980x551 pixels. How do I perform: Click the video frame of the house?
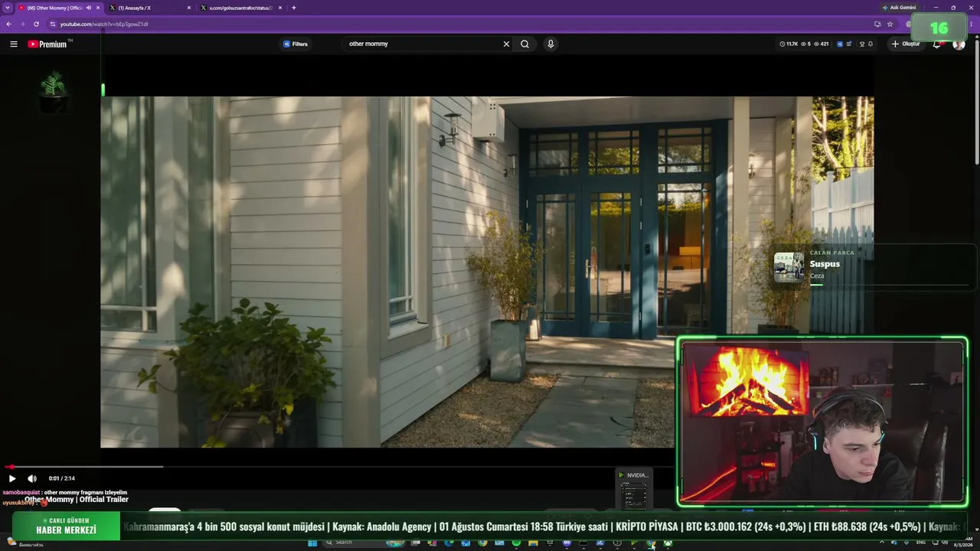(x=487, y=272)
